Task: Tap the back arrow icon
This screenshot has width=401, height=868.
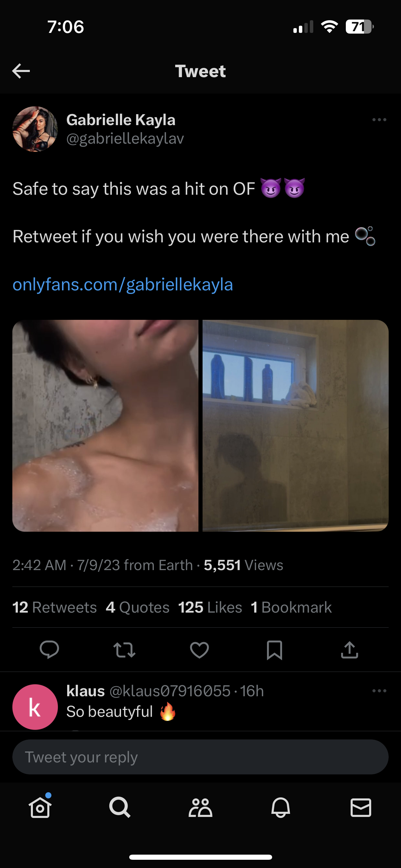Action: point(21,71)
